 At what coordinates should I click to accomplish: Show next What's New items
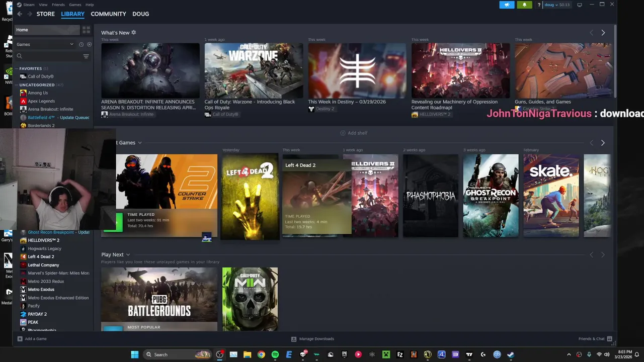pyautogui.click(x=603, y=33)
